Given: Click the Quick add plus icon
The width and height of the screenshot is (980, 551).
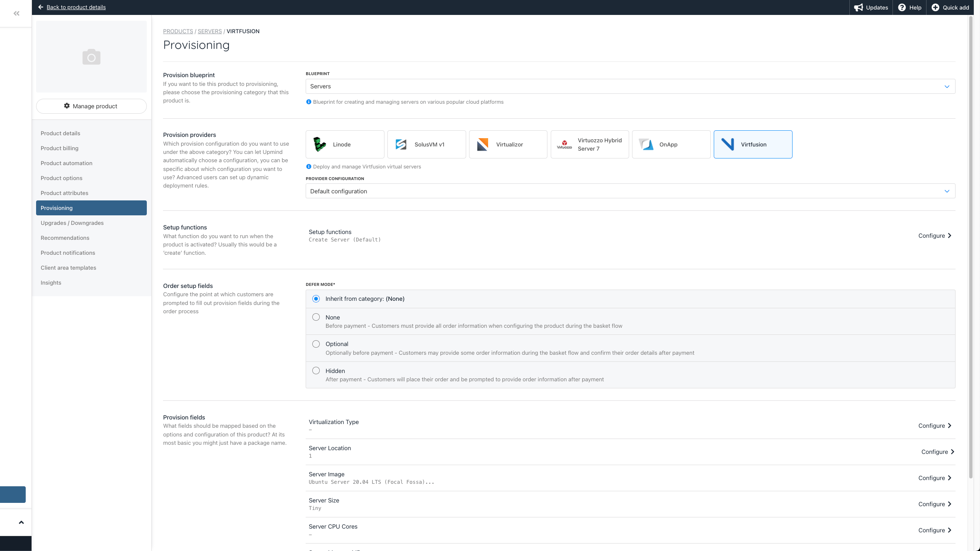Looking at the screenshot, I should point(935,7).
